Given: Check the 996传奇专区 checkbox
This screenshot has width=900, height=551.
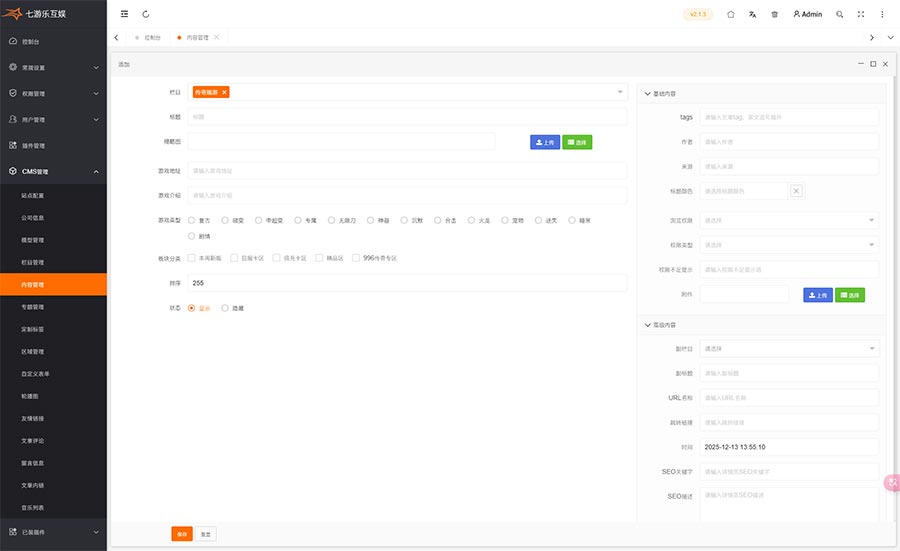Looking at the screenshot, I should [x=355, y=258].
